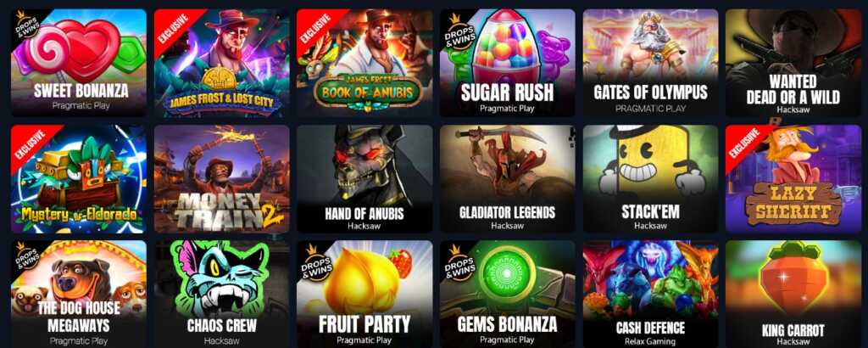Select the King Carrot game tile

[x=793, y=294]
